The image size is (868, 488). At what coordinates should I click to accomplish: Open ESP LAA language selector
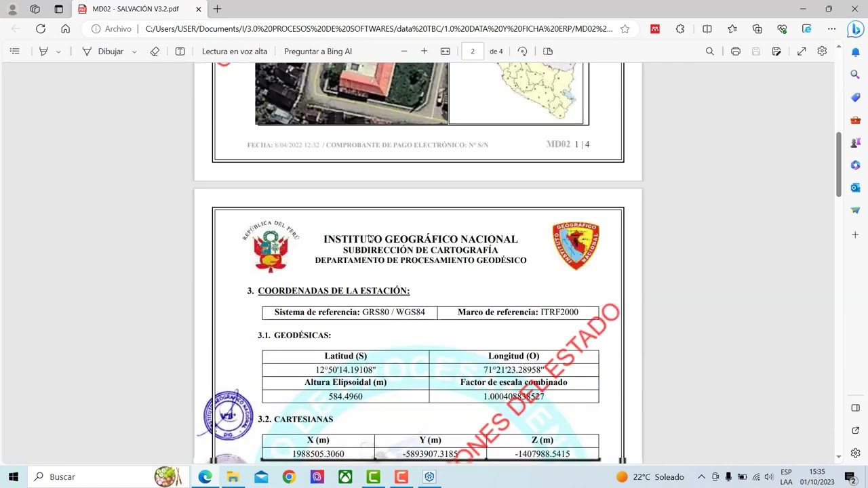(786, 476)
